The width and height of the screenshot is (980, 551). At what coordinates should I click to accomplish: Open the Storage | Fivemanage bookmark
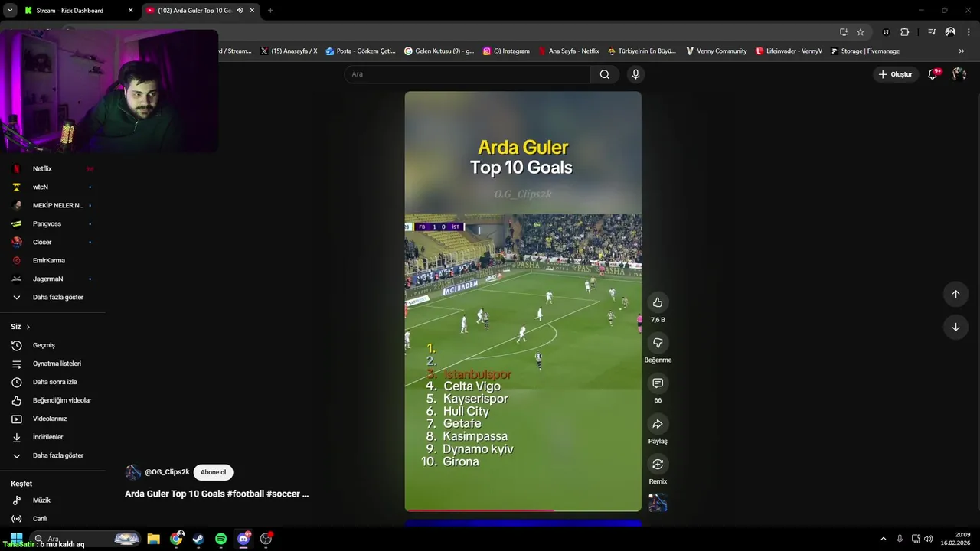pos(865,51)
